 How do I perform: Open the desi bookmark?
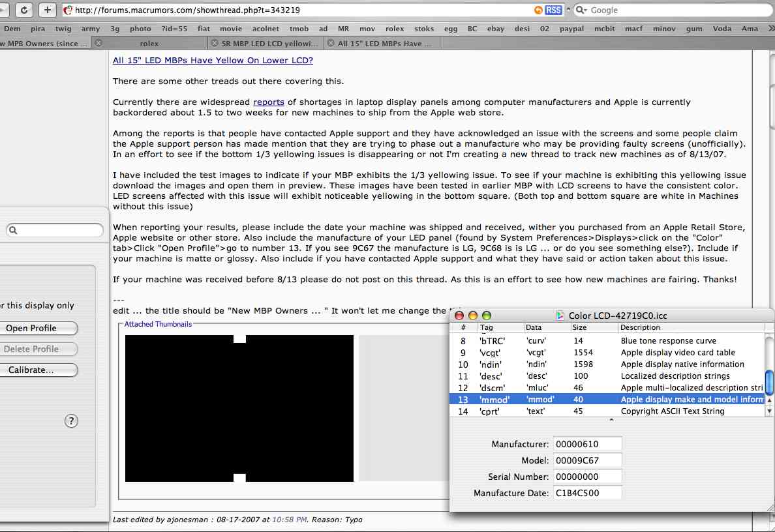522,29
